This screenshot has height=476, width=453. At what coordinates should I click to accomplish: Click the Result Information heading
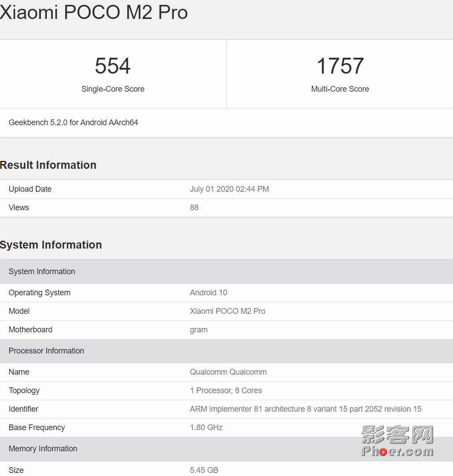(48, 165)
